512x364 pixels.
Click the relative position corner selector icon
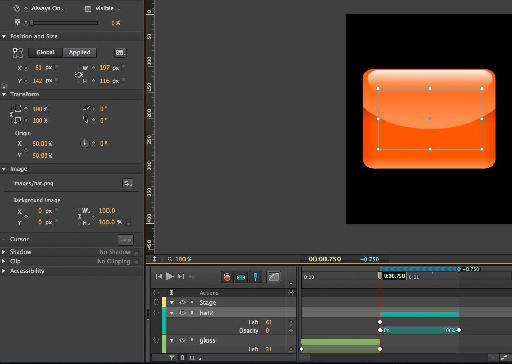click(x=18, y=53)
